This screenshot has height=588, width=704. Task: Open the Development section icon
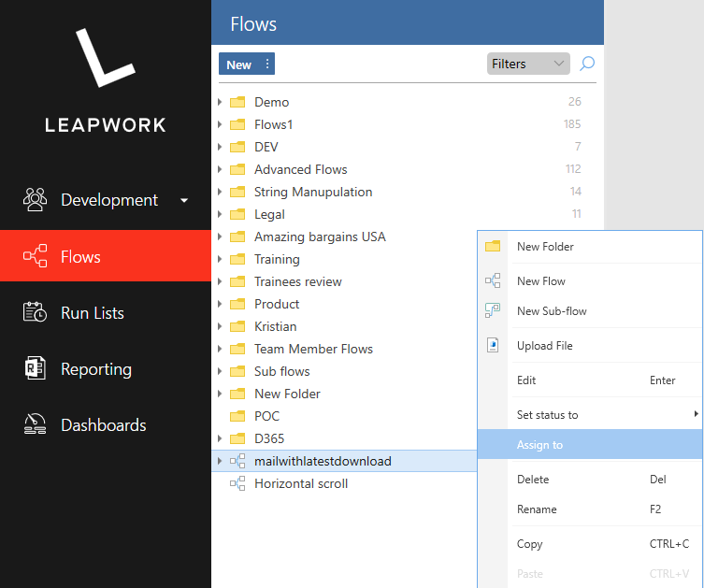[35, 200]
